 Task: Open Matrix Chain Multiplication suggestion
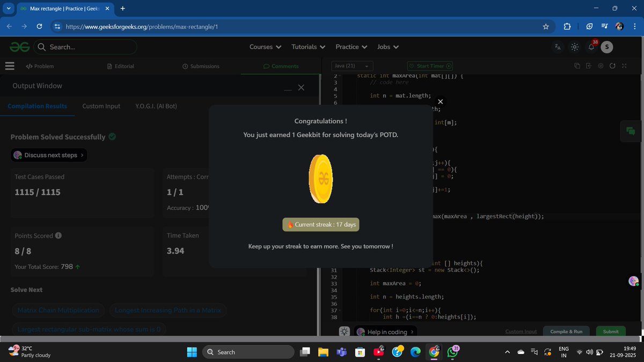tap(58, 311)
